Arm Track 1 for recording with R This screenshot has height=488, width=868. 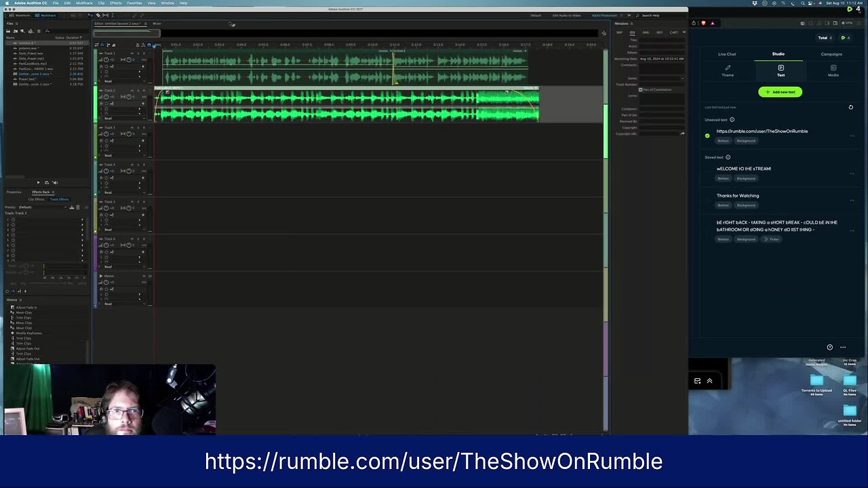tap(144, 54)
